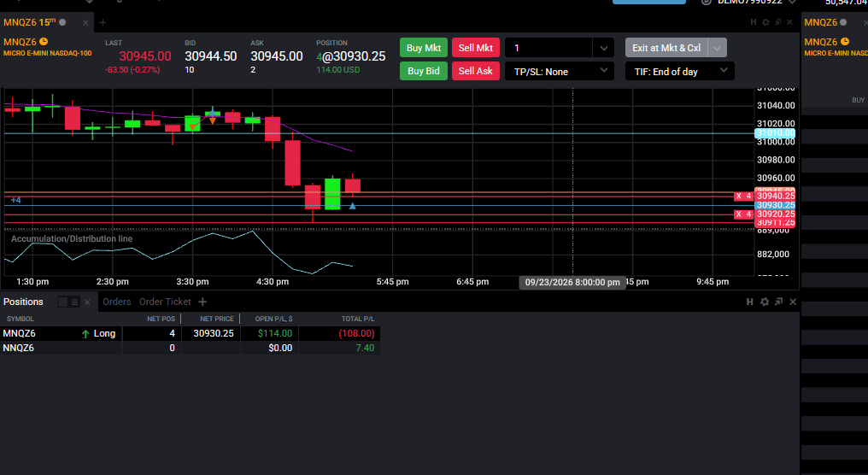Click the Sell Mkt button
This screenshot has height=475, width=868.
(476, 48)
